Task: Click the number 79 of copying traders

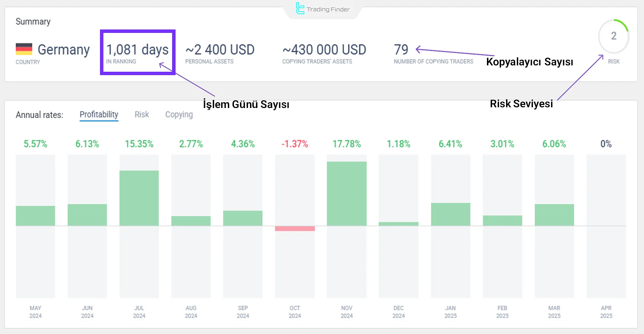Action: tap(401, 50)
